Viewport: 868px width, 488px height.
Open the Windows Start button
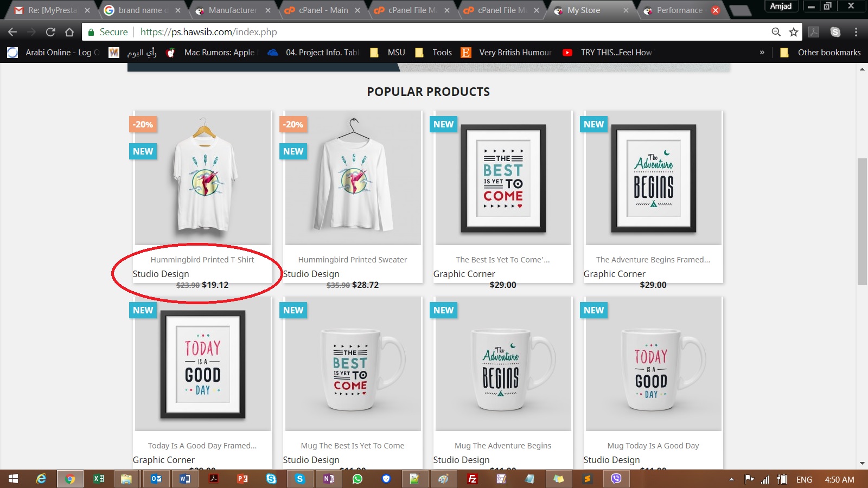(x=14, y=479)
